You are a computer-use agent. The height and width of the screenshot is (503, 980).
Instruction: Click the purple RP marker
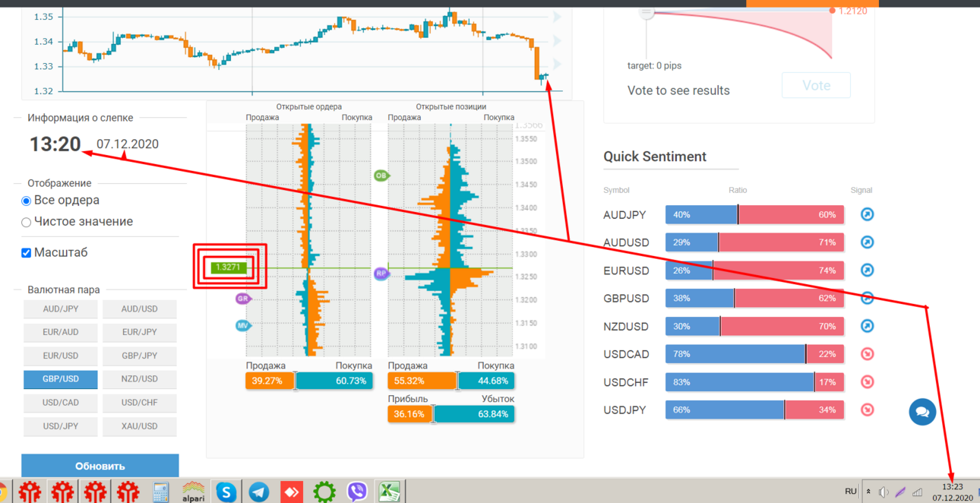[381, 273]
